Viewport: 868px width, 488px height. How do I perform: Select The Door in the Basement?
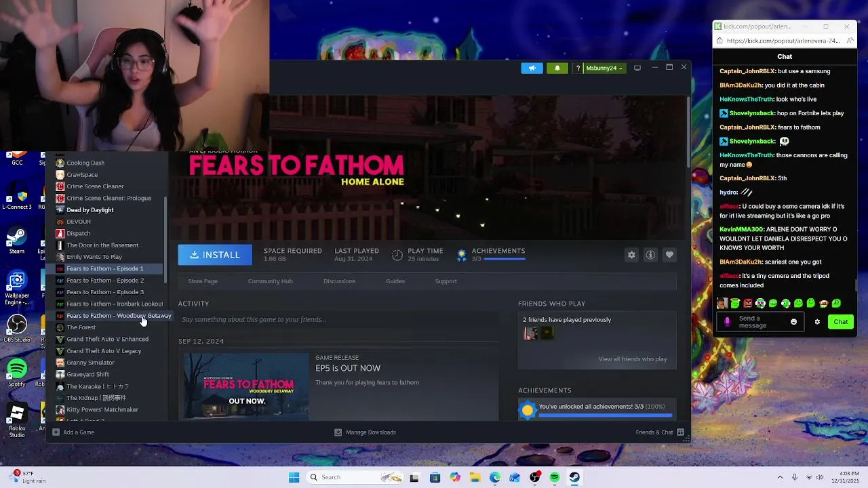click(102, 245)
